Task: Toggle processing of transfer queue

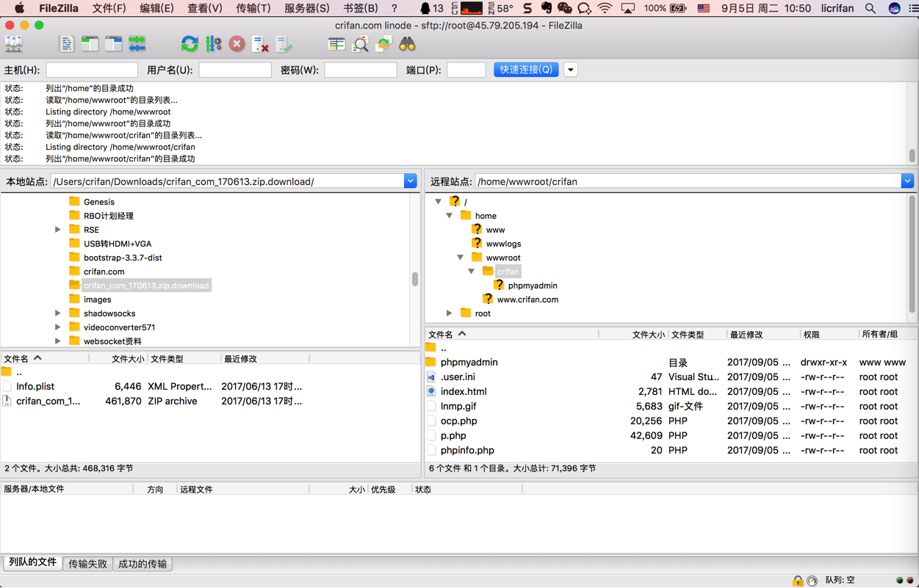Action: click(x=213, y=45)
